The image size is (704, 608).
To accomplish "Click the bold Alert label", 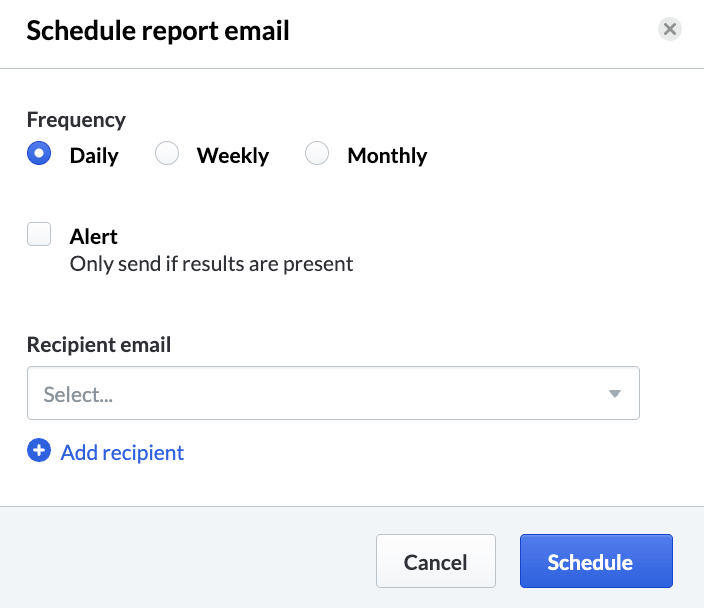I will click(x=94, y=237).
